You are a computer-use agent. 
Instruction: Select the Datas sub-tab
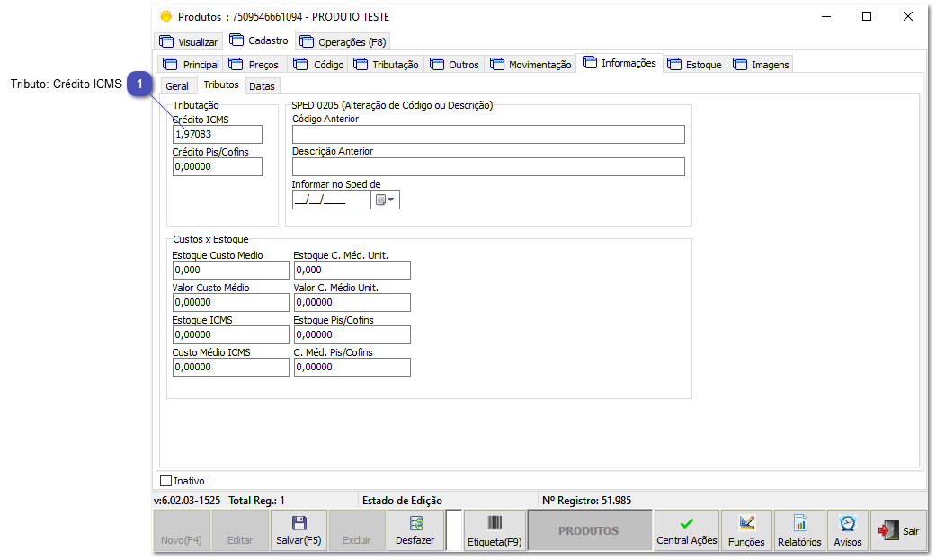coord(263,86)
